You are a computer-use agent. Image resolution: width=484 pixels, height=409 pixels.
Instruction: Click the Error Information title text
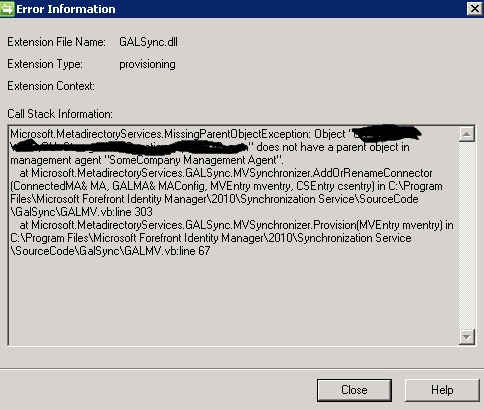click(66, 9)
